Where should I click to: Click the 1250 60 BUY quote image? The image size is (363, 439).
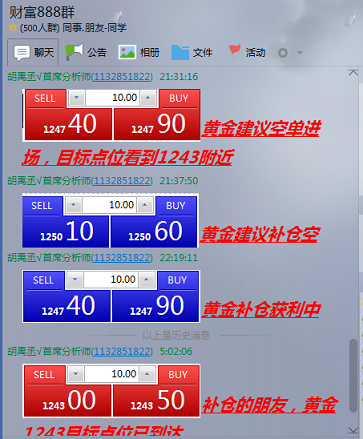(x=154, y=231)
